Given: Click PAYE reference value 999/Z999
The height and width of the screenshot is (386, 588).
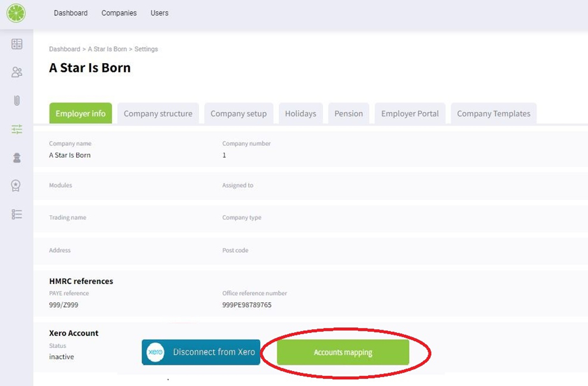Looking at the screenshot, I should click(64, 305).
